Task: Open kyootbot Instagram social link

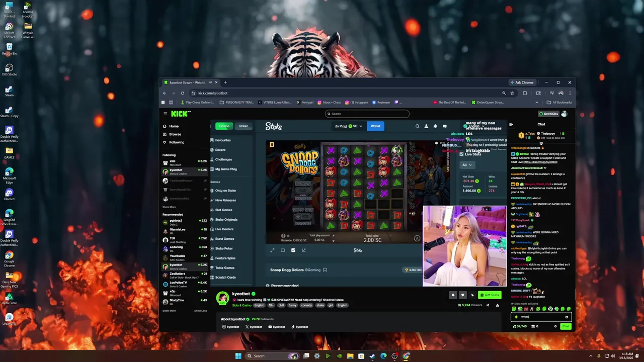Action: click(x=230, y=327)
